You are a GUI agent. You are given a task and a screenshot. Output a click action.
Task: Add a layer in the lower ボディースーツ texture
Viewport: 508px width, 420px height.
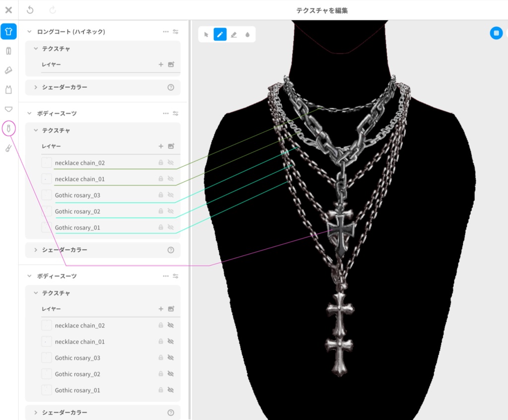coord(161,309)
